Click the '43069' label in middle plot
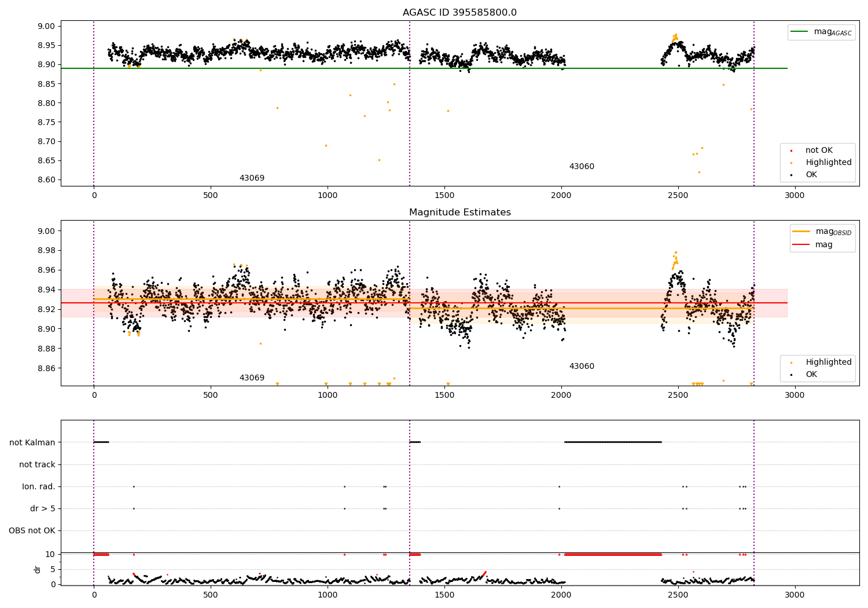 [x=252, y=378]
